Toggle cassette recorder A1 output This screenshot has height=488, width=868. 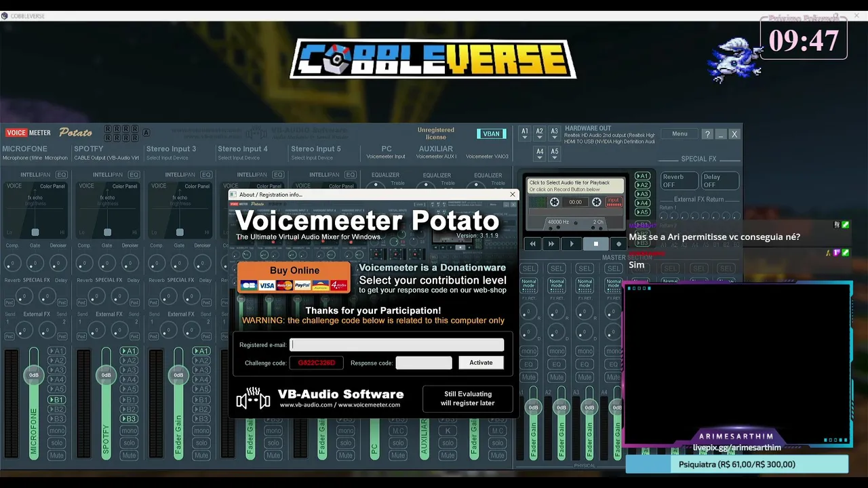pos(642,176)
